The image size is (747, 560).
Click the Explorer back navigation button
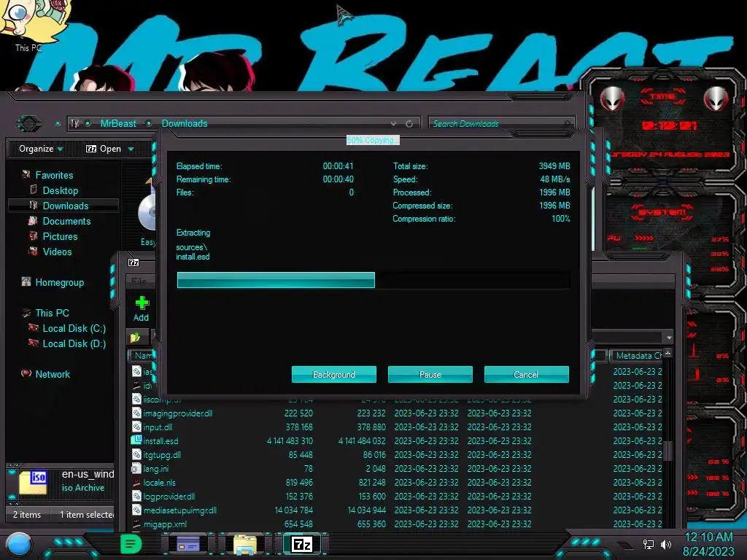[x=29, y=124]
